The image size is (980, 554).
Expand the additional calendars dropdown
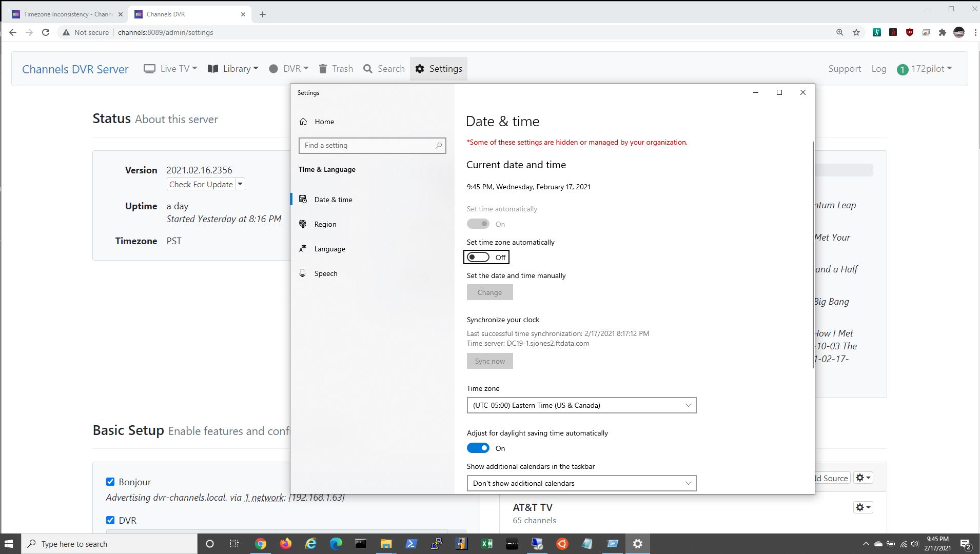point(581,483)
